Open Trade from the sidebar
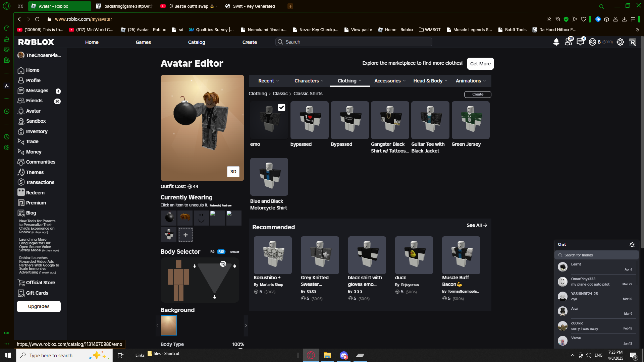The height and width of the screenshot is (362, 644). (x=32, y=141)
